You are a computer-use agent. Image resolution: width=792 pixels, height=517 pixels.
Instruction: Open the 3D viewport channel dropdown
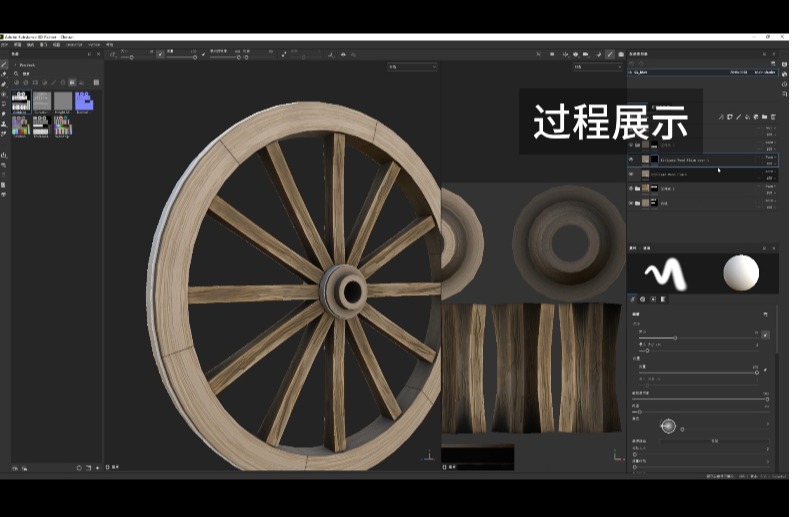click(x=413, y=67)
